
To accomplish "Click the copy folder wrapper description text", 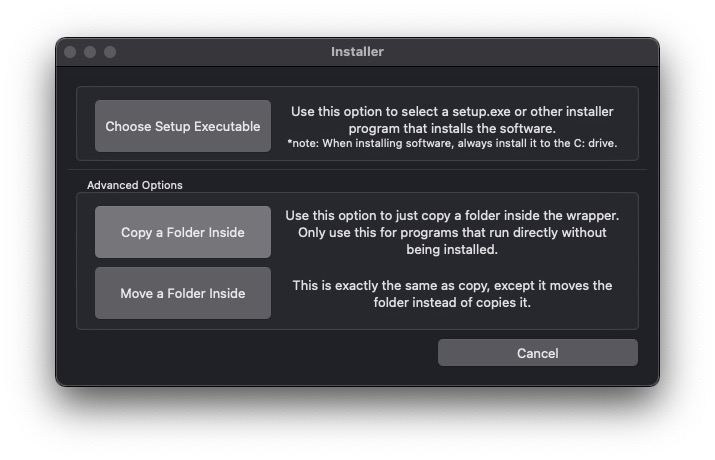I will coord(452,232).
